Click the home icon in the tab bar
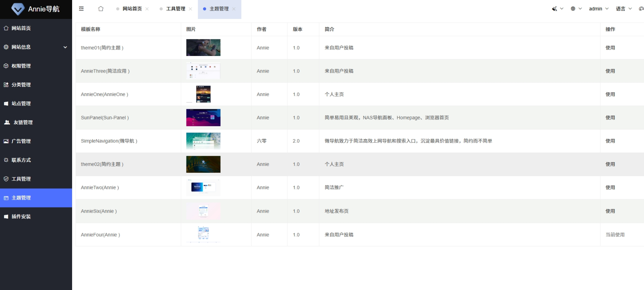Image resolution: width=644 pixels, height=290 pixels. [x=101, y=9]
